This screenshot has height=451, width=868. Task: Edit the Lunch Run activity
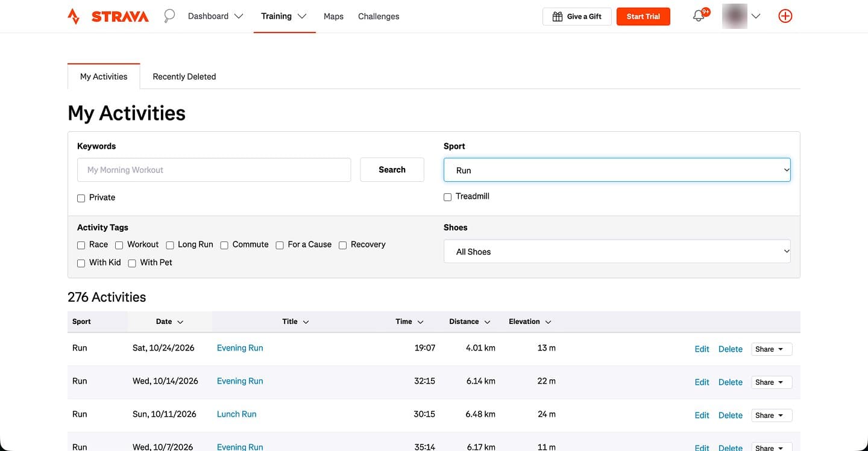point(702,415)
